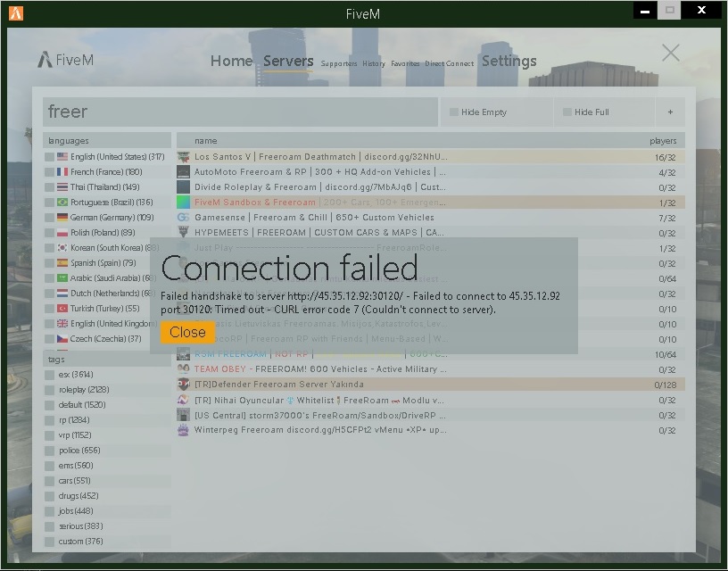Filter by English (United States) language

[x=107, y=157]
